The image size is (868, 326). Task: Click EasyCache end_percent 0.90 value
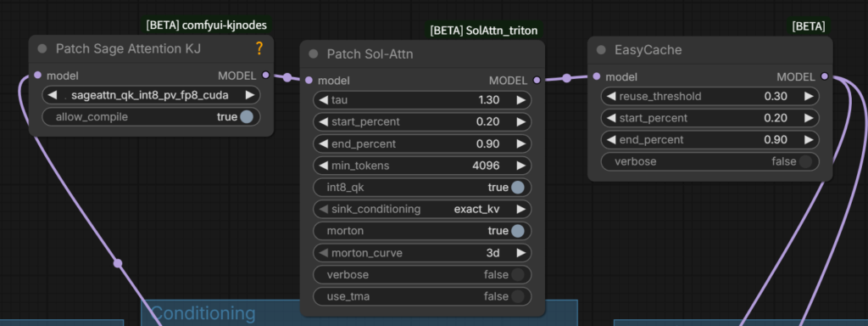(776, 140)
